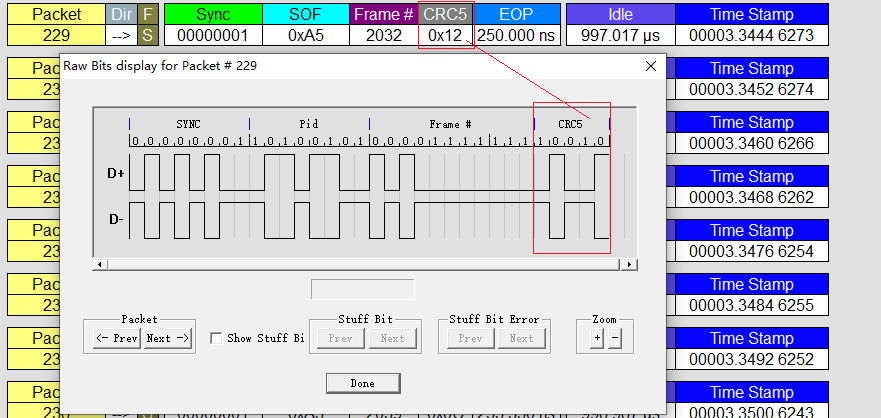Screen dimensions: 881x418
Task: Click the horizontal scrollbar track under the waveform
Action: (x=365, y=264)
